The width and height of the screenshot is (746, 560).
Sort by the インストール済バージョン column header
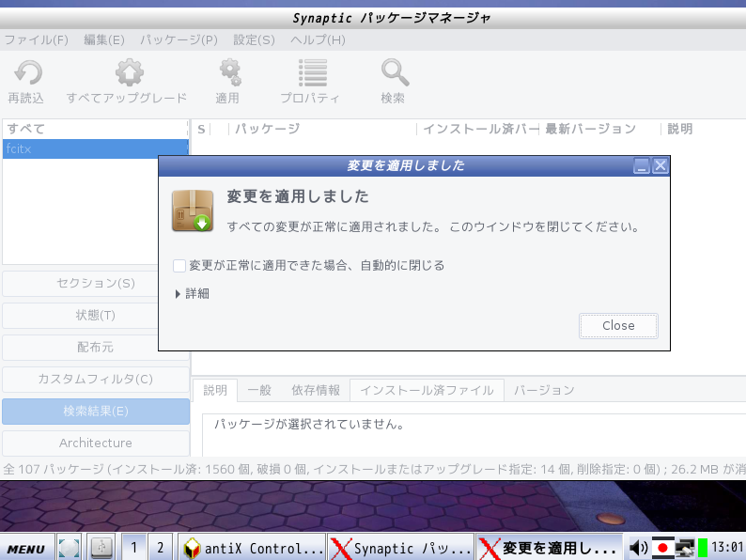[x=478, y=129]
